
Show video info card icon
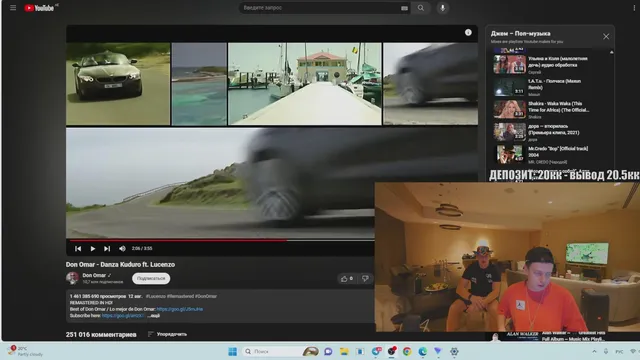click(468, 33)
